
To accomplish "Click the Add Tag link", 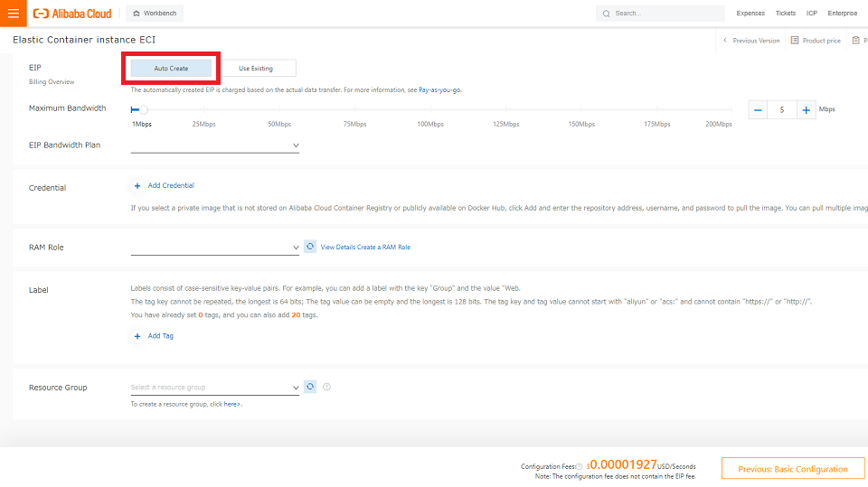I will click(161, 335).
